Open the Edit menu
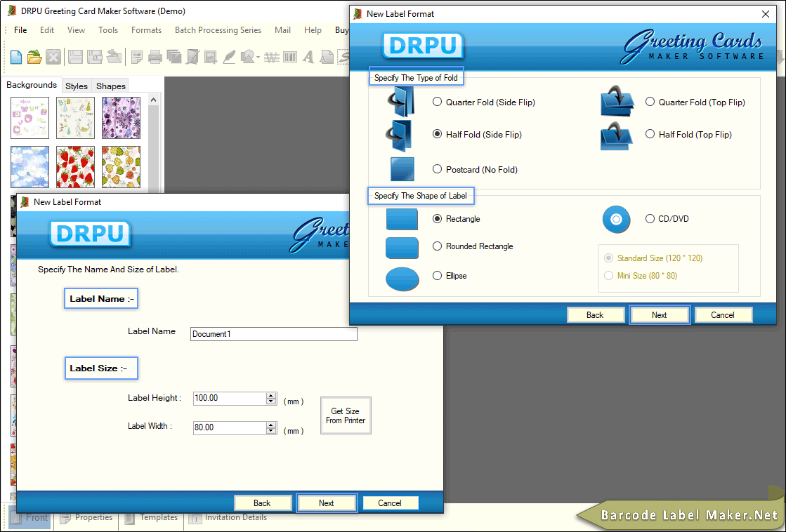 tap(47, 30)
